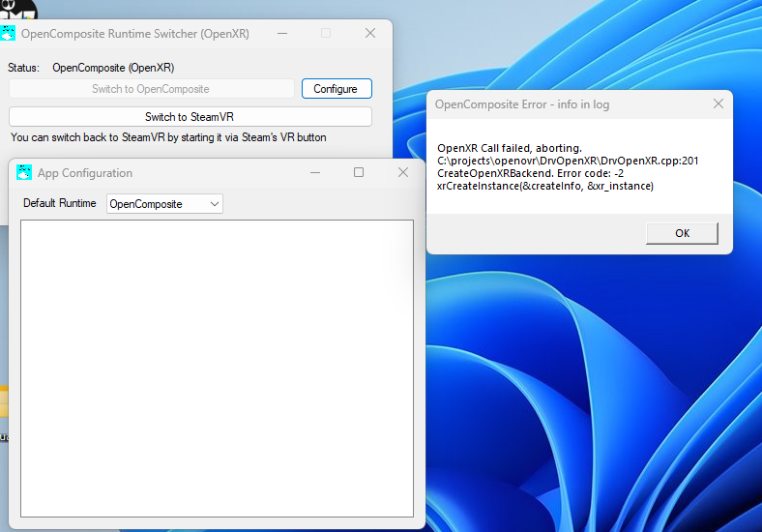Click the DrvOpenXR.cpp:201 file path text
This screenshot has width=762, height=532.
568,161
